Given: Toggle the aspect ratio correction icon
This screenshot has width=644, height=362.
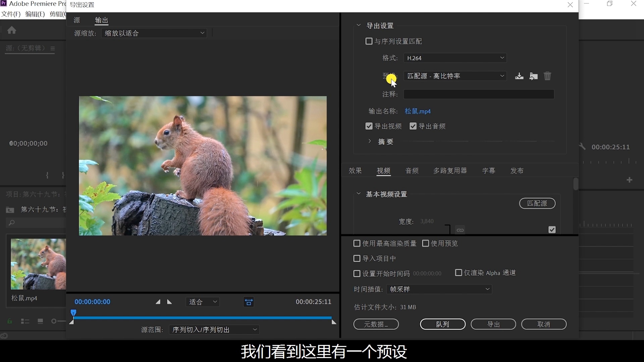Looking at the screenshot, I should [249, 302].
